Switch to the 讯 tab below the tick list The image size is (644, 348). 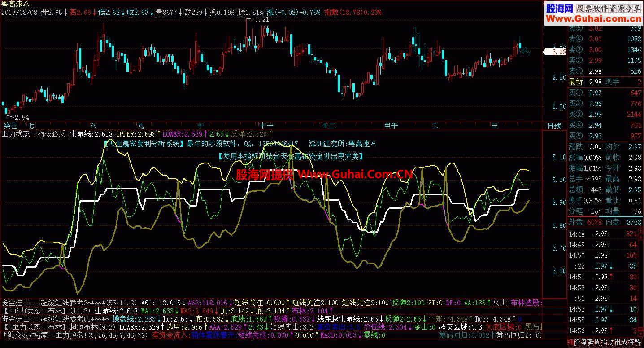coord(618,342)
